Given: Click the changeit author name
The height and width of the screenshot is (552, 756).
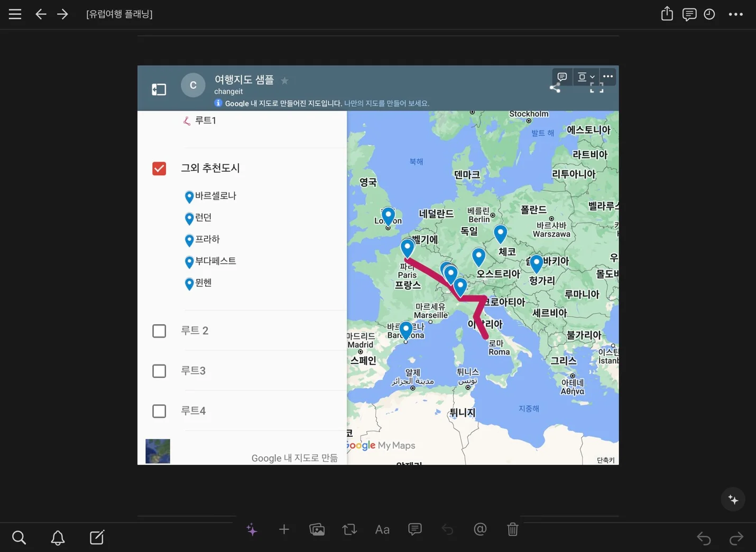Looking at the screenshot, I should 228,91.
